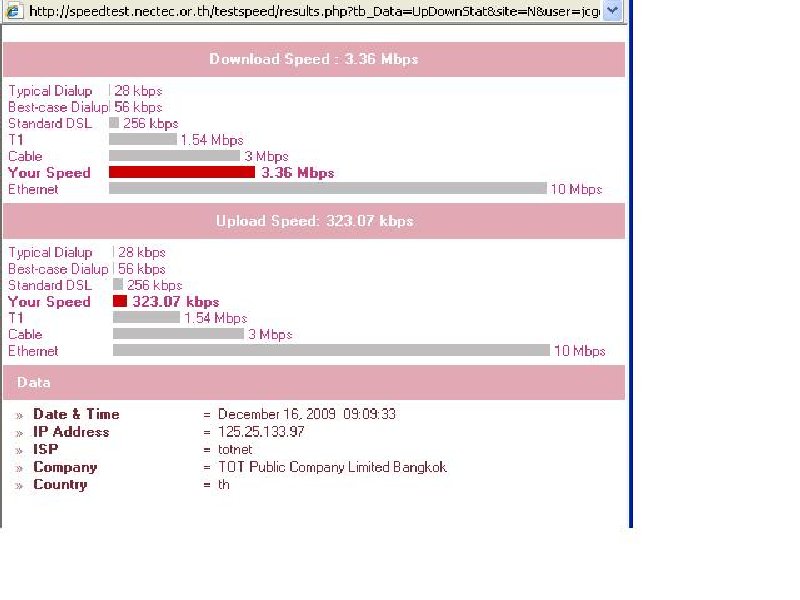The height and width of the screenshot is (600, 800).
Task: Click the upload '1.54 Mbps' T1 value
Action: [x=216, y=318]
